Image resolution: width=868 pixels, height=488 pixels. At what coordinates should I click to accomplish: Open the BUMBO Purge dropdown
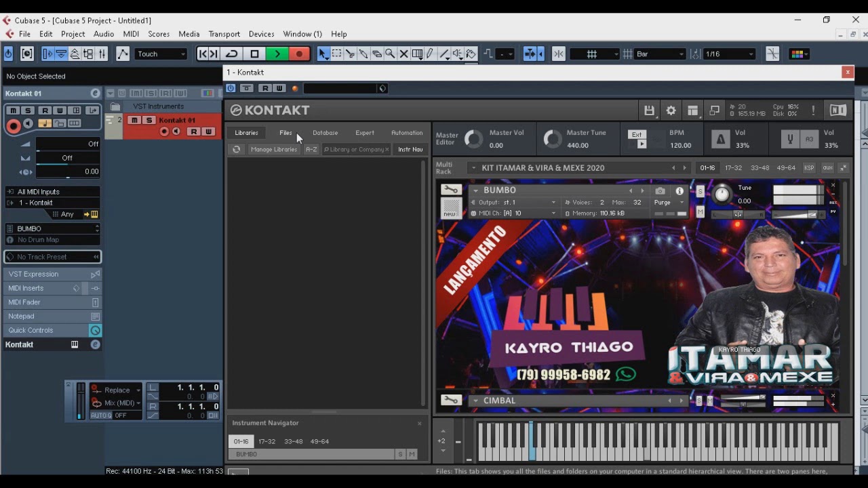(669, 203)
